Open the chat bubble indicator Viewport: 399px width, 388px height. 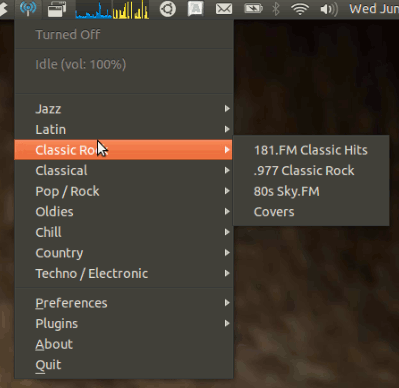click(x=195, y=9)
